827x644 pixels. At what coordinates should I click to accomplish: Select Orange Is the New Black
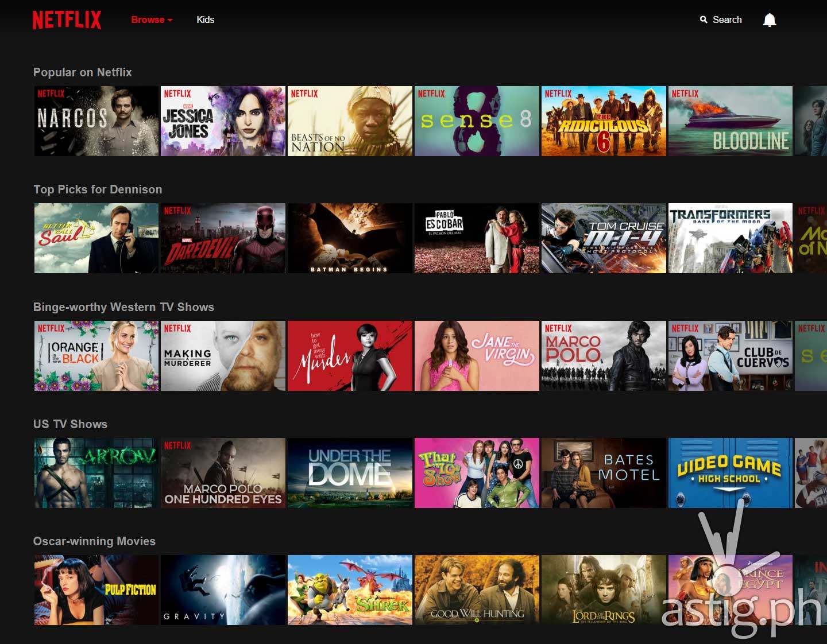[96, 356]
